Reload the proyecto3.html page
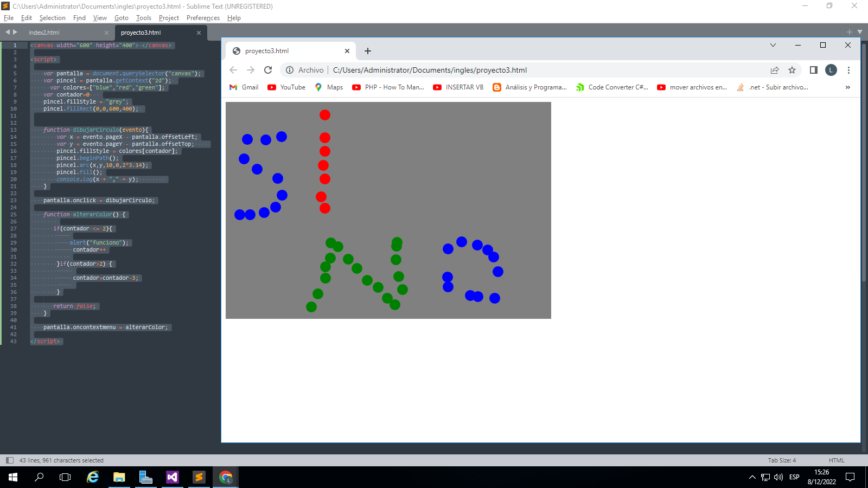 (268, 70)
